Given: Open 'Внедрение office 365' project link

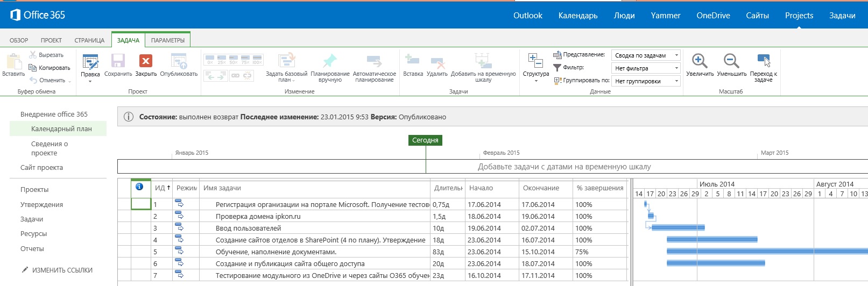Looking at the screenshot, I should pyautogui.click(x=54, y=114).
